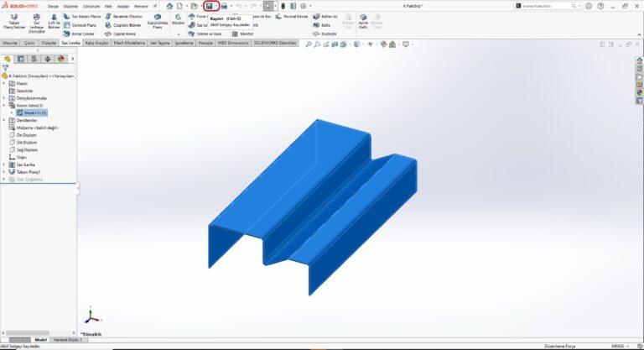Open the dropdown arrow beside Save

(x=216, y=6)
